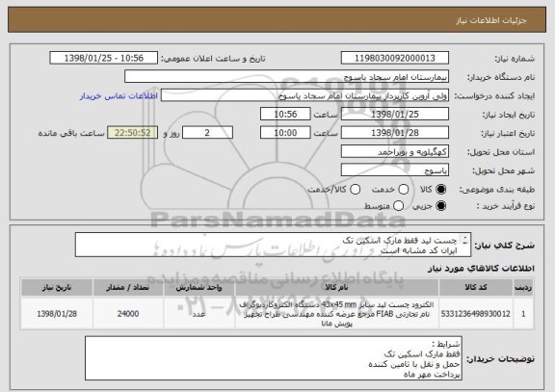Click the جزئیات اطلاعات نیاز header title
Image resolution: width=555 pixels, height=392 pixels.
click(491, 20)
